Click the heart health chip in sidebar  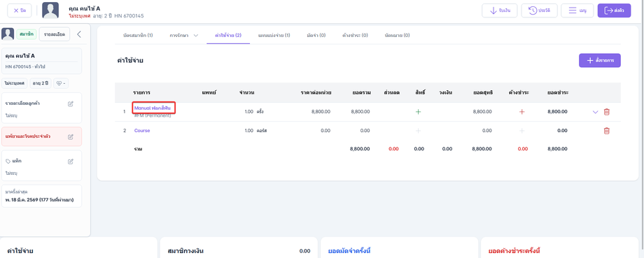(x=61, y=83)
